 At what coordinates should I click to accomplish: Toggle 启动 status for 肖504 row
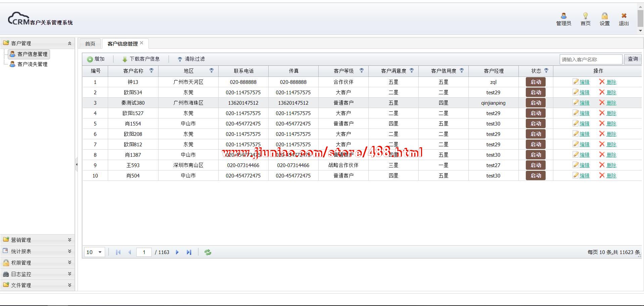click(536, 175)
